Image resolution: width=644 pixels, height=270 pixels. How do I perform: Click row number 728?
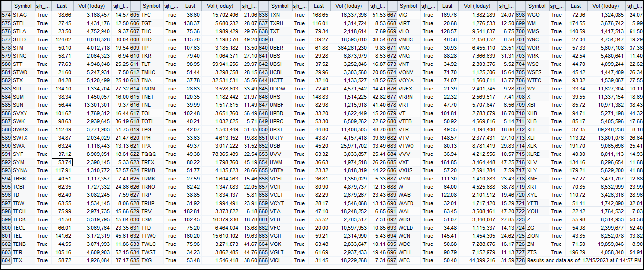coord(520,260)
